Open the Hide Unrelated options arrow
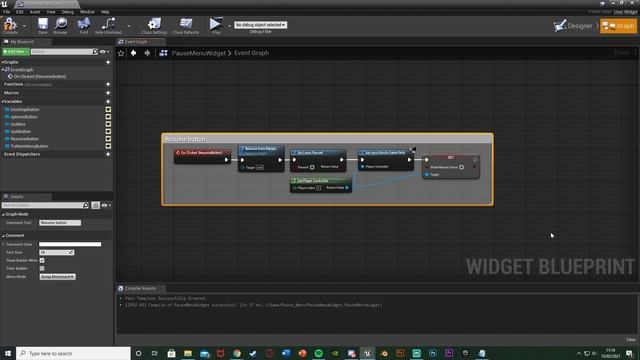 click(x=129, y=26)
